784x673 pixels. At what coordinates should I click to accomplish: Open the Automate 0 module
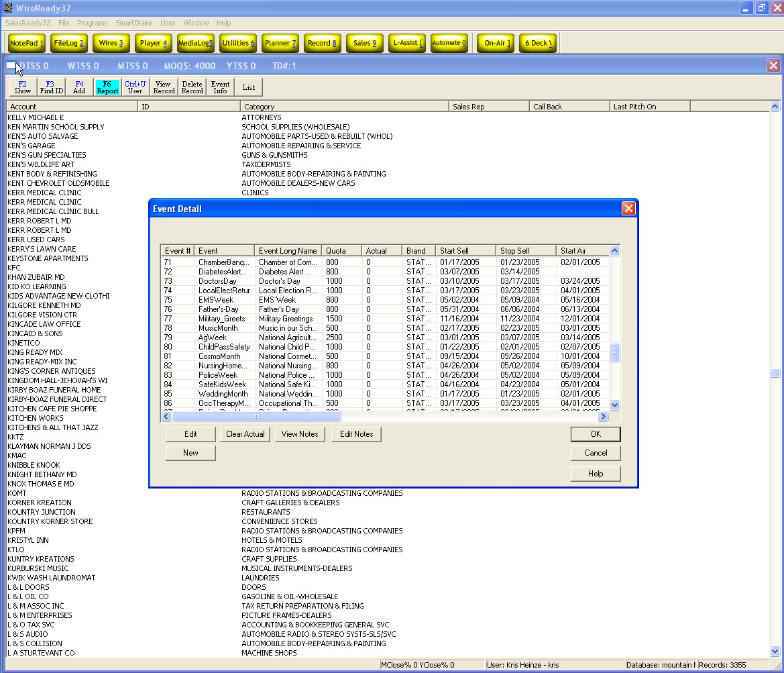[x=449, y=43]
